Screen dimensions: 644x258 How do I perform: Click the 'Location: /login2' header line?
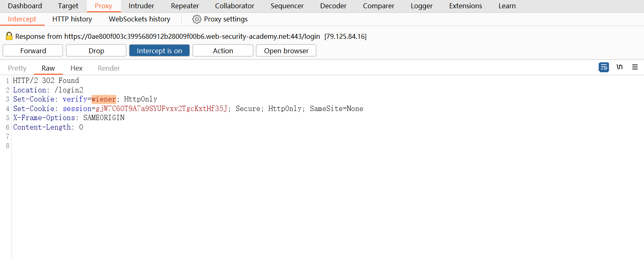pos(48,90)
